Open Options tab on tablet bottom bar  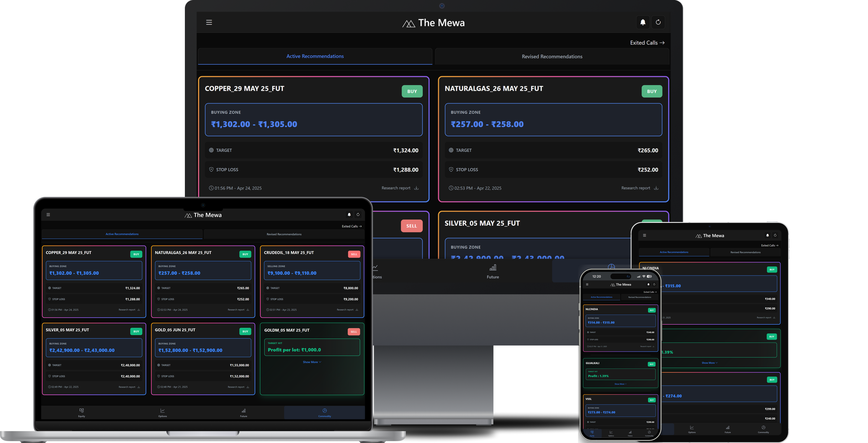692,429
